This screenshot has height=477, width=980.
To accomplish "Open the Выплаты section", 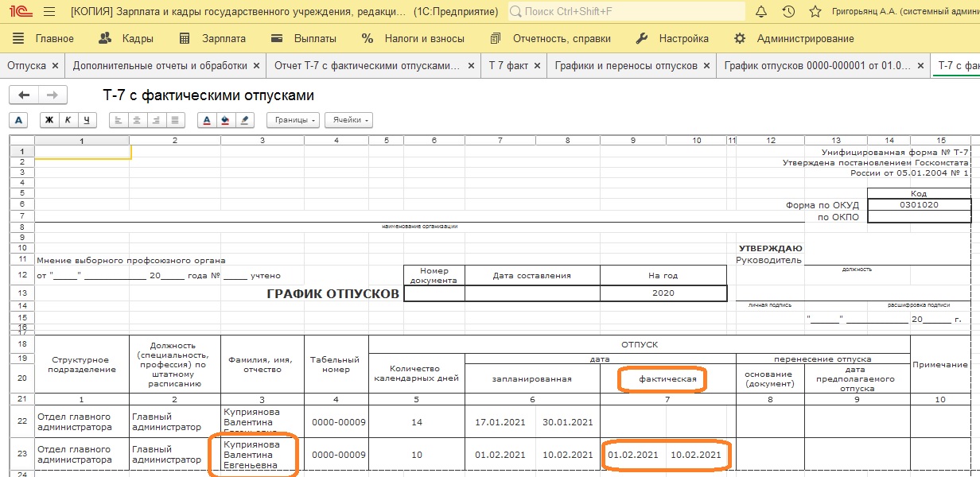I will pyautogui.click(x=304, y=38).
